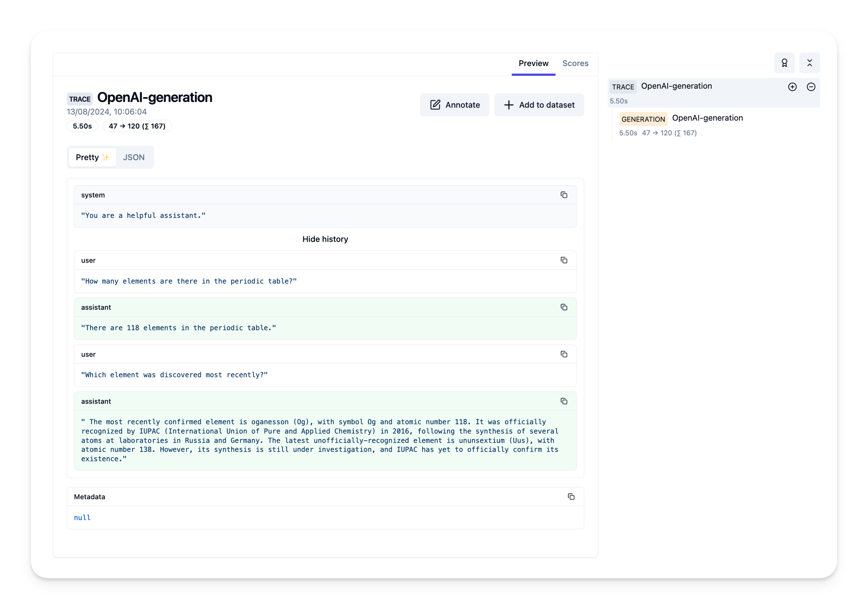Select the Preview tab
This screenshot has height=609, width=868.
coord(533,63)
